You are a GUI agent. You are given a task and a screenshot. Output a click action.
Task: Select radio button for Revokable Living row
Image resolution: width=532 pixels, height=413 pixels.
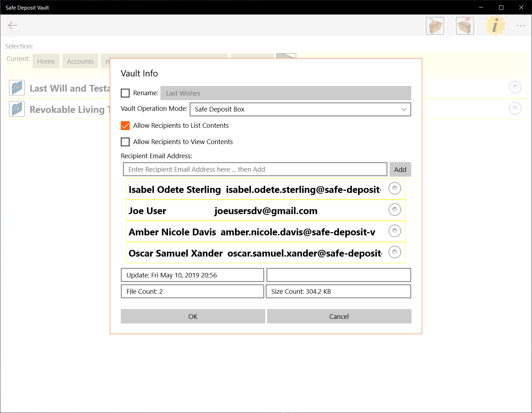point(515,108)
